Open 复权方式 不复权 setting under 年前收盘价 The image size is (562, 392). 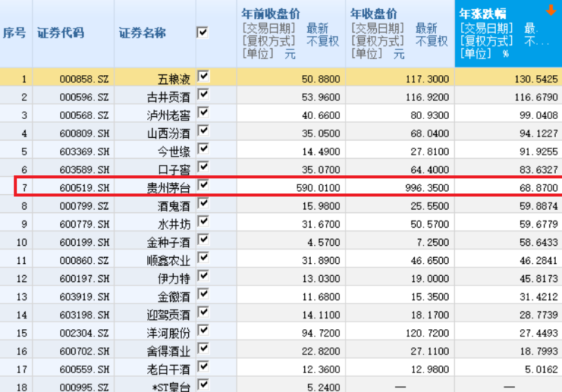pyautogui.click(x=291, y=41)
